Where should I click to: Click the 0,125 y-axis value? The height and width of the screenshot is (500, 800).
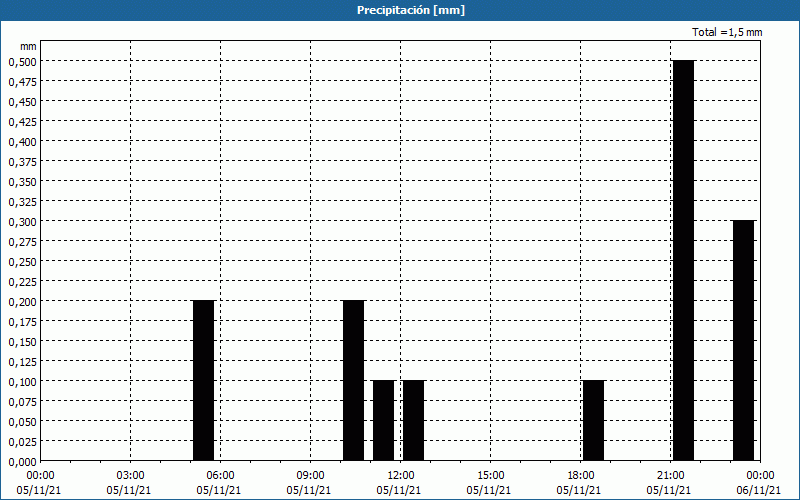22,362
